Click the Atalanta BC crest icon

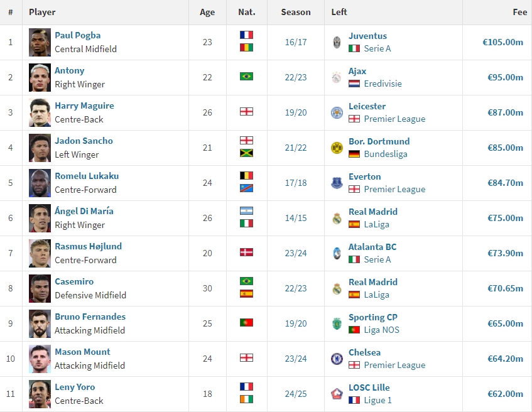click(337, 253)
